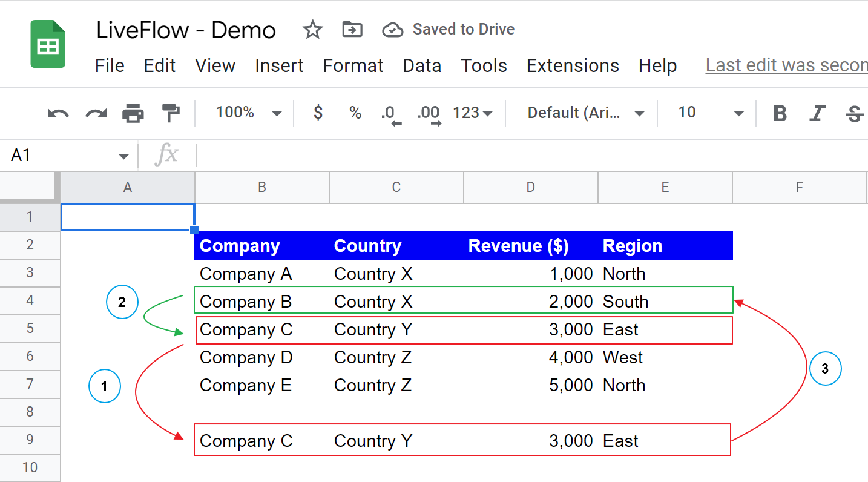Viewport: 868px width, 482px height.
Task: Click the Move to folder icon
Action: pos(352,28)
